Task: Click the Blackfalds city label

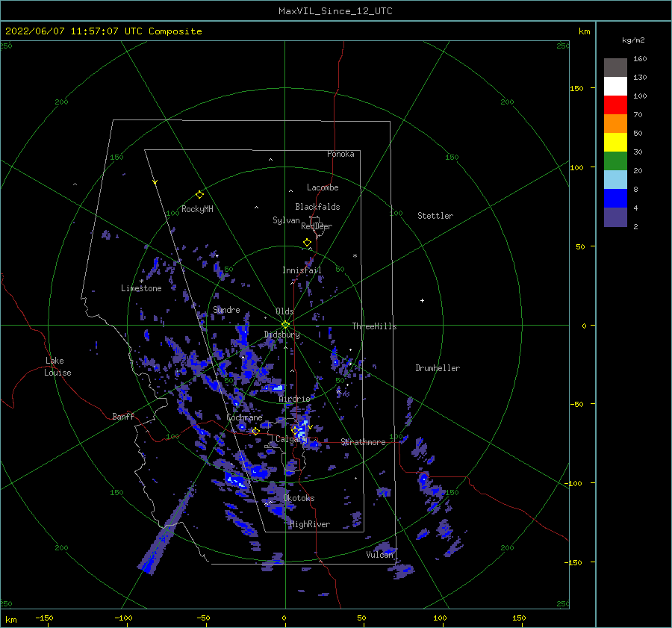Action: [317, 207]
